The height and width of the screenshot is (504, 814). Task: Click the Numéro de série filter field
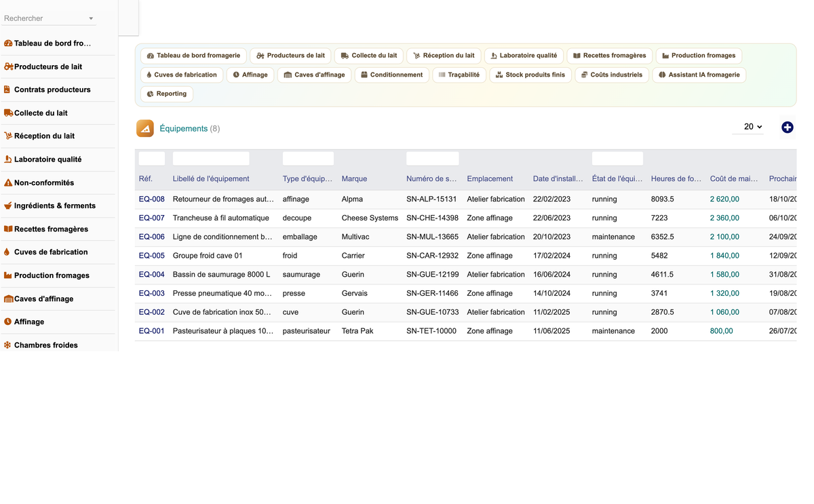click(433, 159)
